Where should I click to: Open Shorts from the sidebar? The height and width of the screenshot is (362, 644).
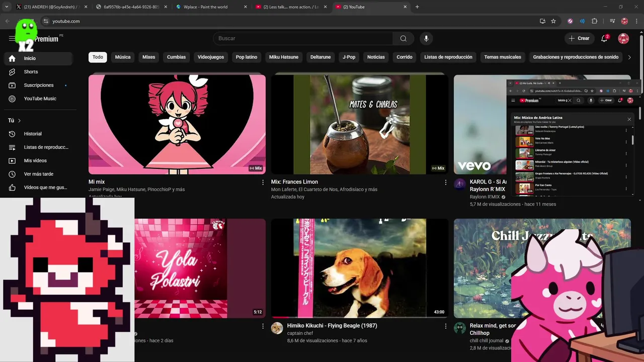coord(38,72)
